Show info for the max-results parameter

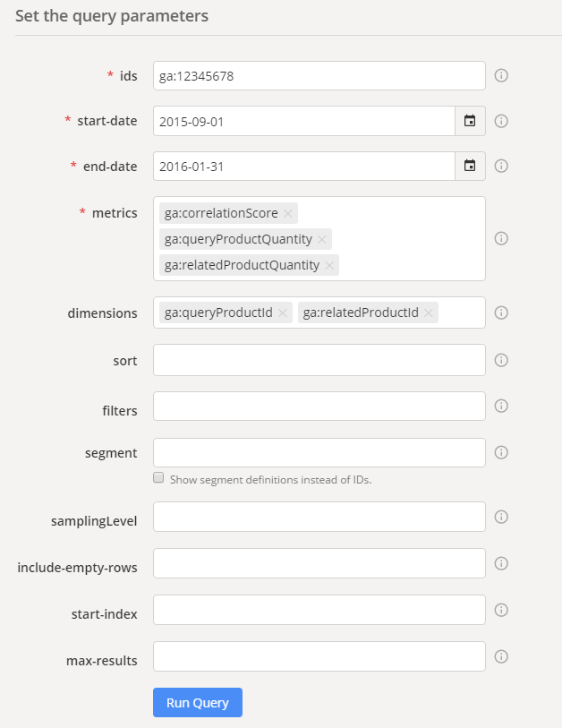click(x=501, y=656)
